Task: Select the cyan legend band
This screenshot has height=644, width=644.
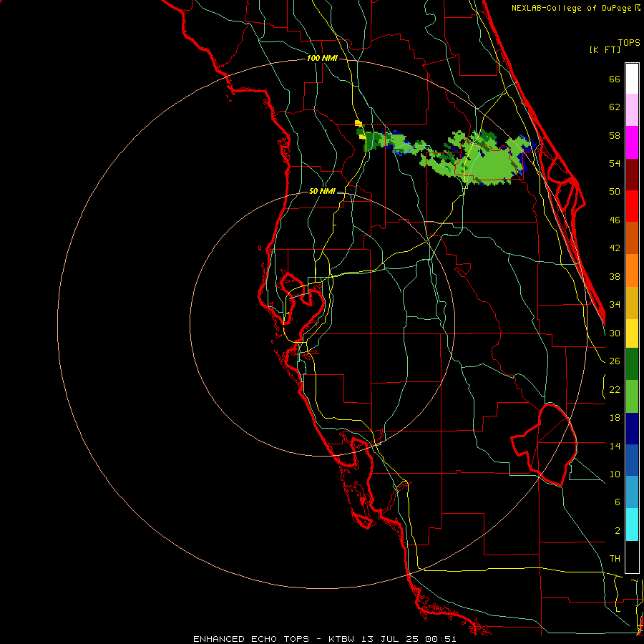Action: click(x=632, y=525)
